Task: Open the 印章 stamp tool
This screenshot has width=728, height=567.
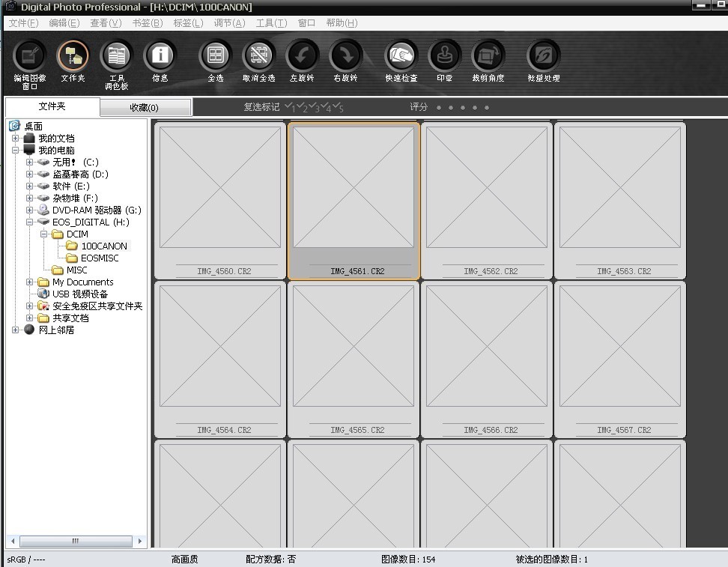Action: [x=444, y=56]
